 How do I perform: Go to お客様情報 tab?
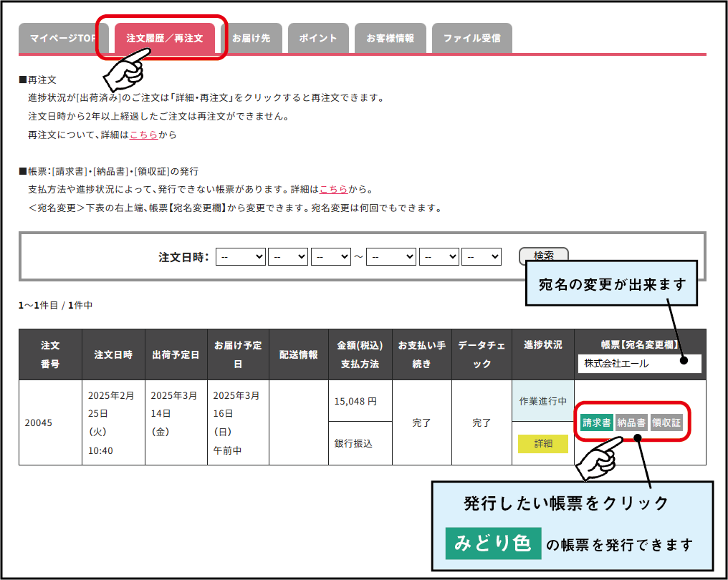(390, 38)
